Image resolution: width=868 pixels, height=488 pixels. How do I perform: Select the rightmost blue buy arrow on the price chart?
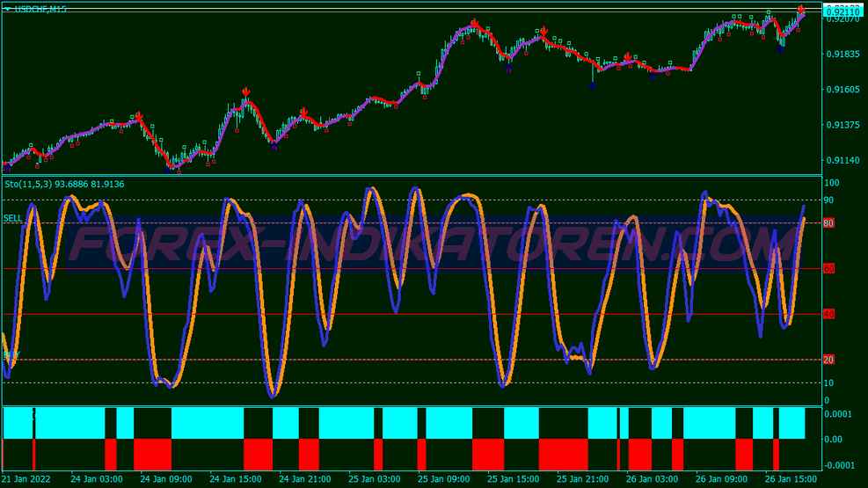pyautogui.click(x=780, y=49)
